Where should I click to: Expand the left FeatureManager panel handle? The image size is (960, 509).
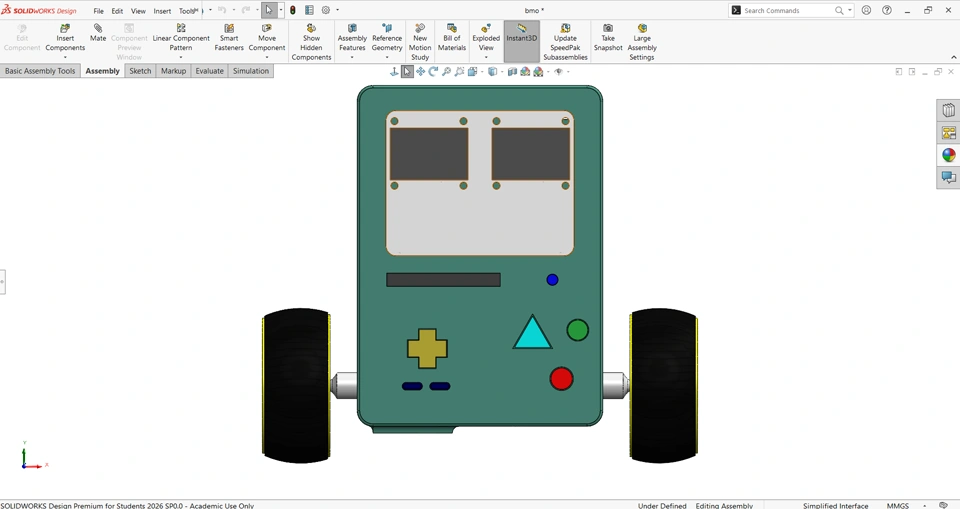click(x=2, y=282)
